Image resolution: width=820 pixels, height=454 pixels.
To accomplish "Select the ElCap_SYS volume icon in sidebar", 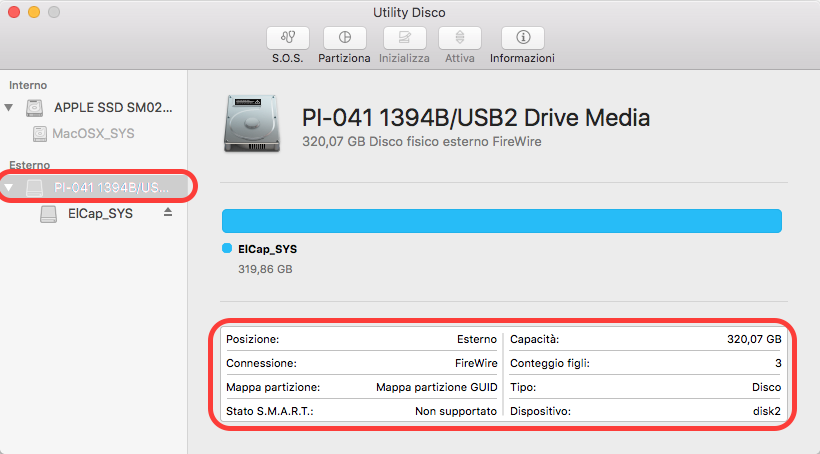I will (x=48, y=214).
